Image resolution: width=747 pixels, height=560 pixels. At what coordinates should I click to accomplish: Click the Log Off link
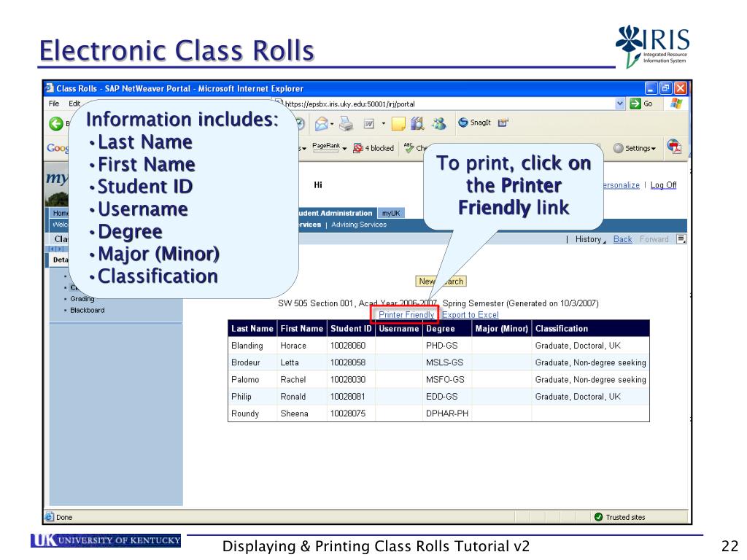[663, 184]
